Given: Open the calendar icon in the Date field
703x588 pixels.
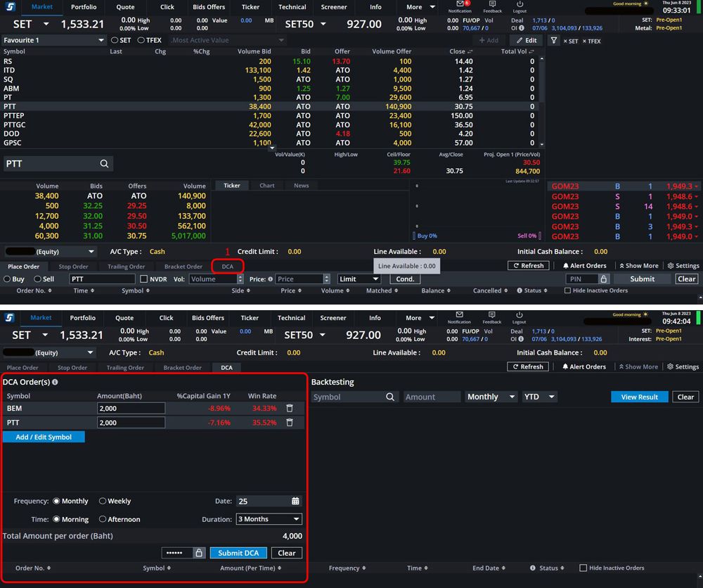Looking at the screenshot, I should pos(295,501).
